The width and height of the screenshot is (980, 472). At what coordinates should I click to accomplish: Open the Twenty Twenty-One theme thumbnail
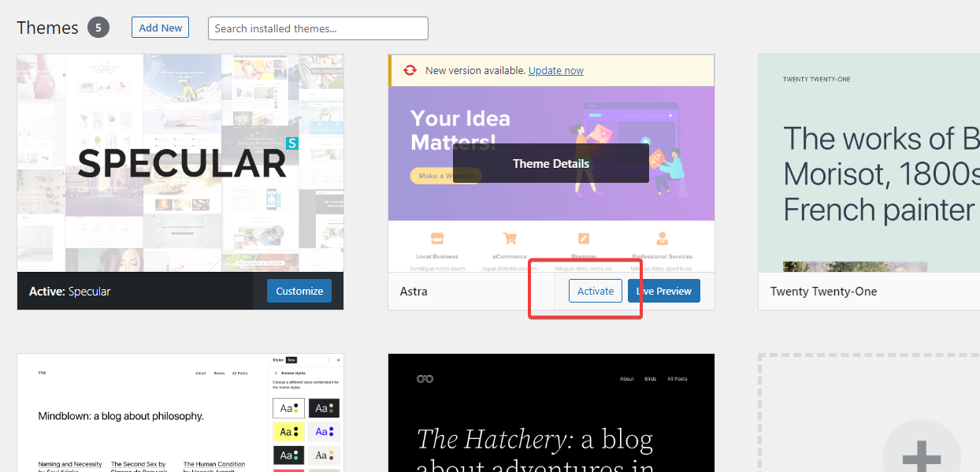pyautogui.click(x=869, y=163)
